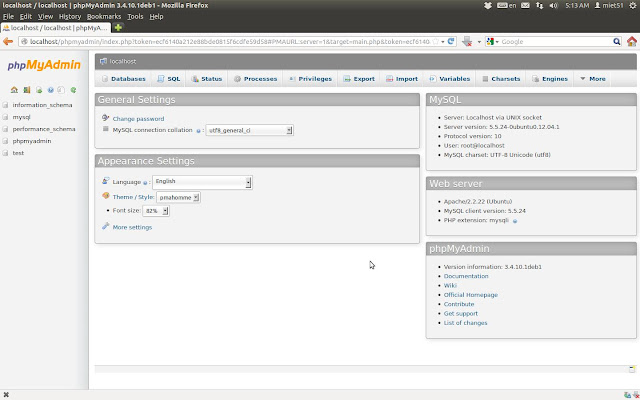Open the MySQL documentation page icon
The width and height of the screenshot is (640, 400).
tap(61, 90)
